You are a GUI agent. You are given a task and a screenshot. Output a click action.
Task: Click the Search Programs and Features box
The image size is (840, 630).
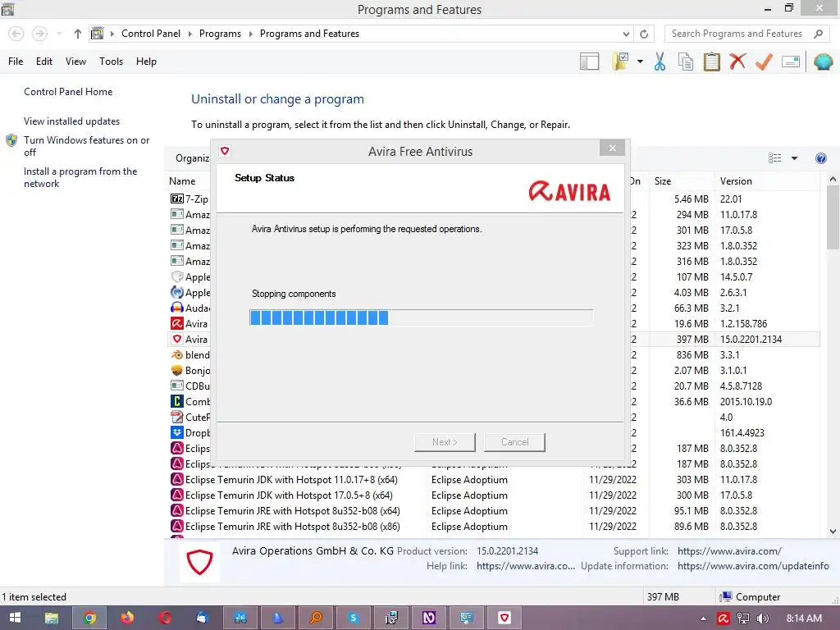pyautogui.click(x=746, y=34)
